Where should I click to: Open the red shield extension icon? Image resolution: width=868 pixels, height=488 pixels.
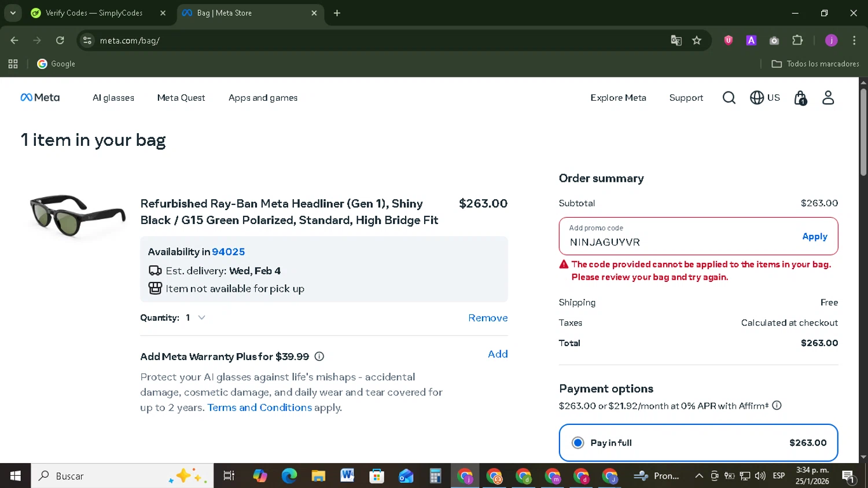click(x=729, y=40)
